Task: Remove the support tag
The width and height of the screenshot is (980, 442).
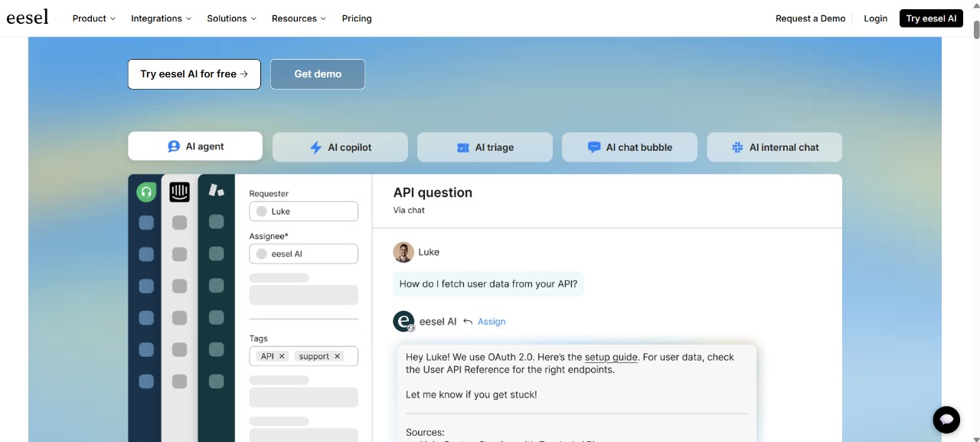Action: [x=337, y=356]
